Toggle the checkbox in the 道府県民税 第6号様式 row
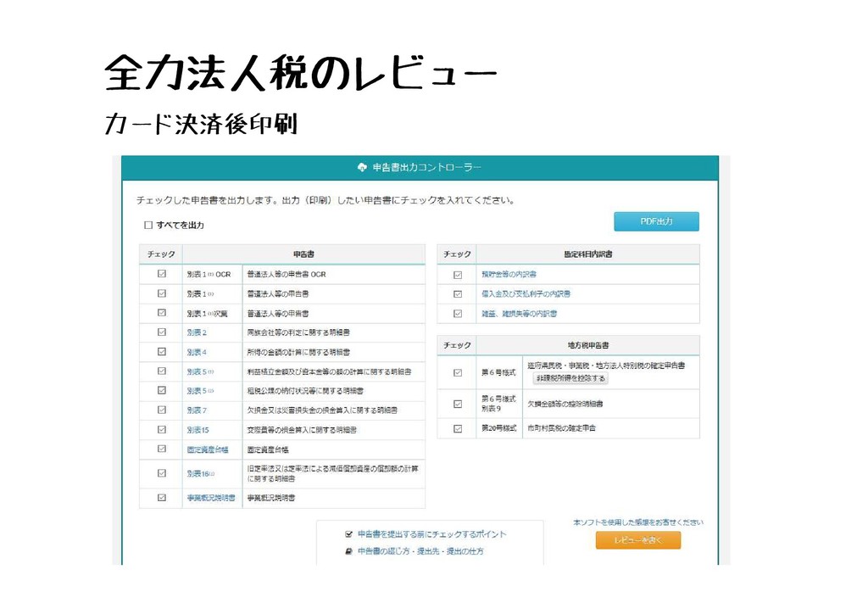This screenshot has width=868, height=614. point(458,372)
